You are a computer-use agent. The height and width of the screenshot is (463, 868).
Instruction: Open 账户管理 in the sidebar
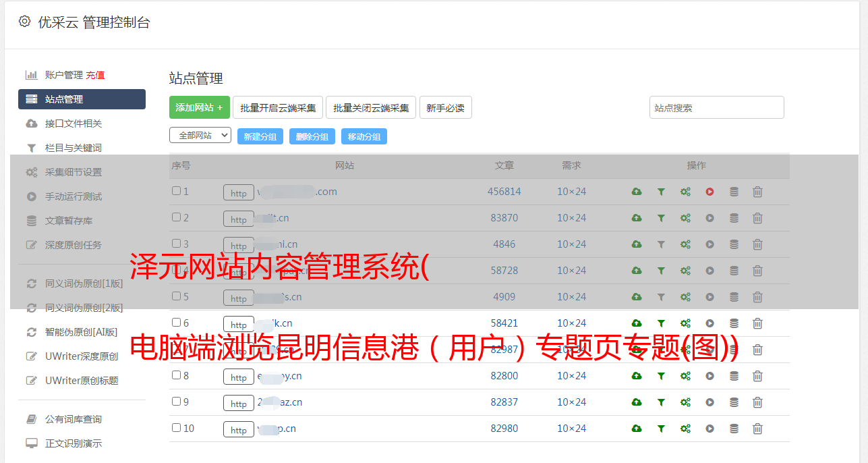coord(64,75)
